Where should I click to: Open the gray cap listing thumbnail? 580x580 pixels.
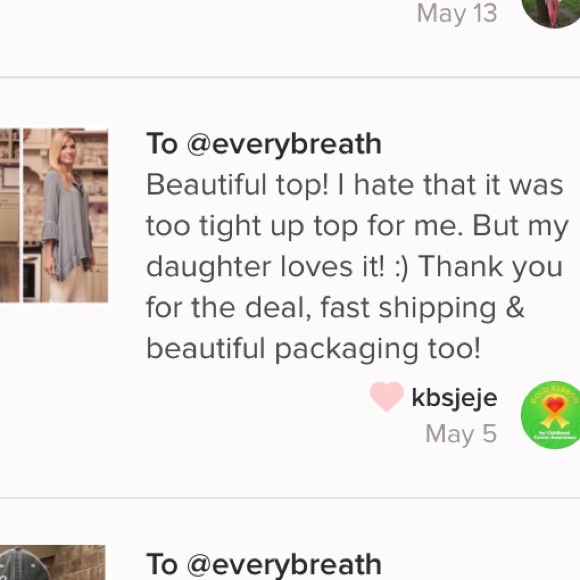(53, 563)
